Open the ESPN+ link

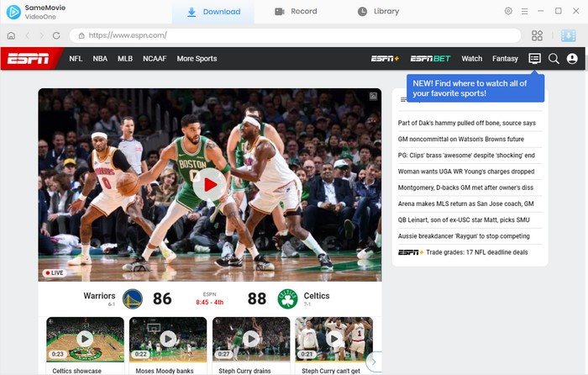point(385,59)
